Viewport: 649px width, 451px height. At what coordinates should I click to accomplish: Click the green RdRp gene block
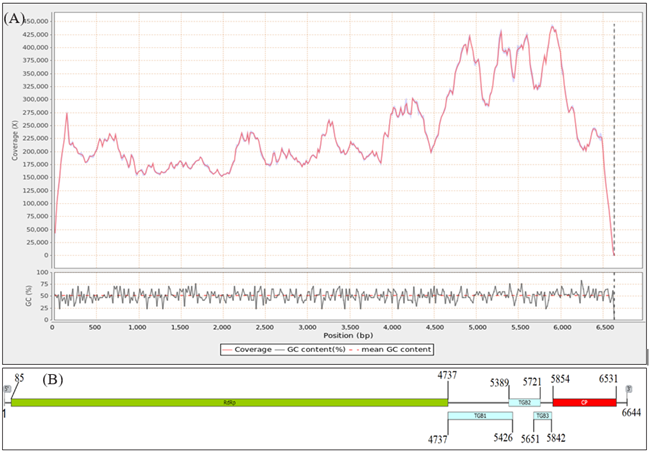pyautogui.click(x=229, y=402)
